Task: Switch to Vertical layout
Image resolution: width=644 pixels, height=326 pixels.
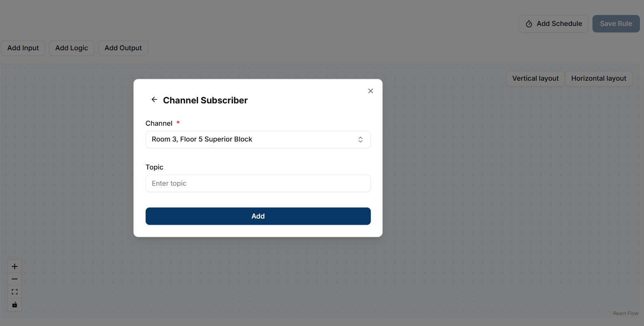Action: point(535,78)
